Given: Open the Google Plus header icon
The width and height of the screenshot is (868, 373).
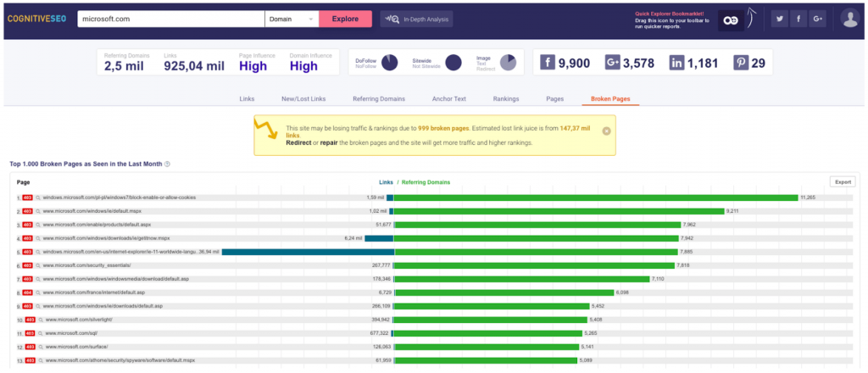Looking at the screenshot, I should 817,19.
